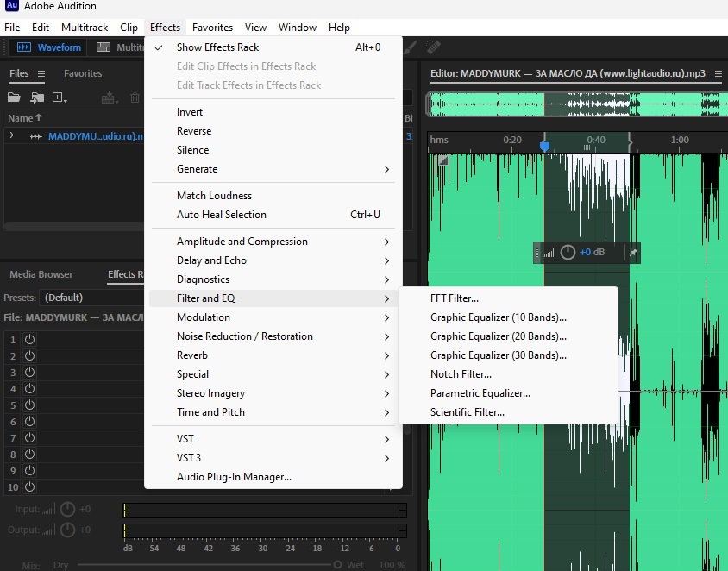The image size is (728, 571).
Task: Switch to the Media Browser tab
Action: (x=41, y=275)
